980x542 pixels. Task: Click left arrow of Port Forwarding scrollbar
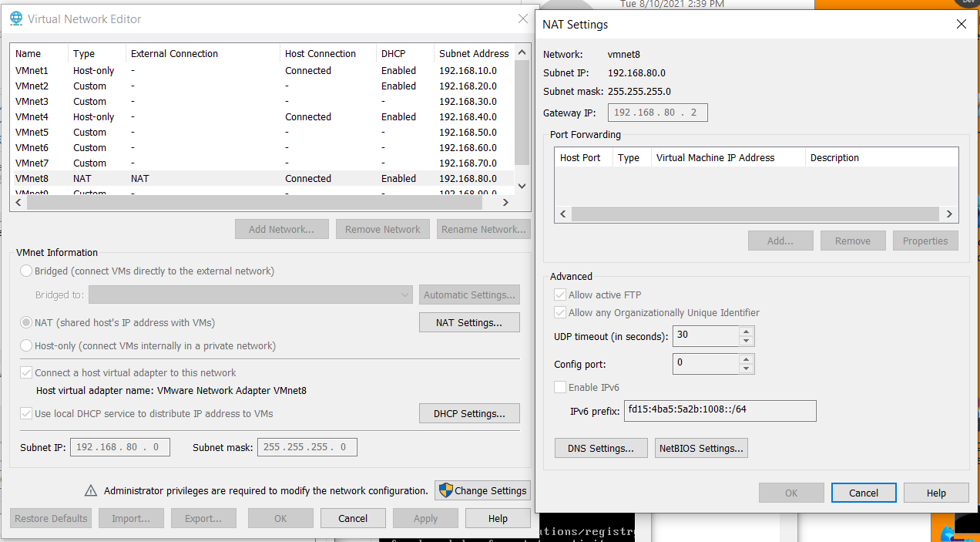coord(563,214)
